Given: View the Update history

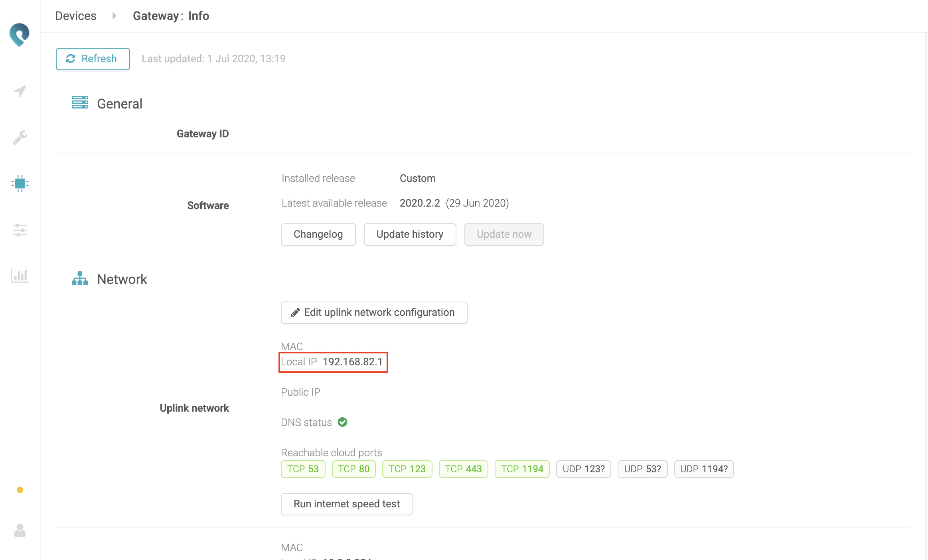Looking at the screenshot, I should (410, 235).
